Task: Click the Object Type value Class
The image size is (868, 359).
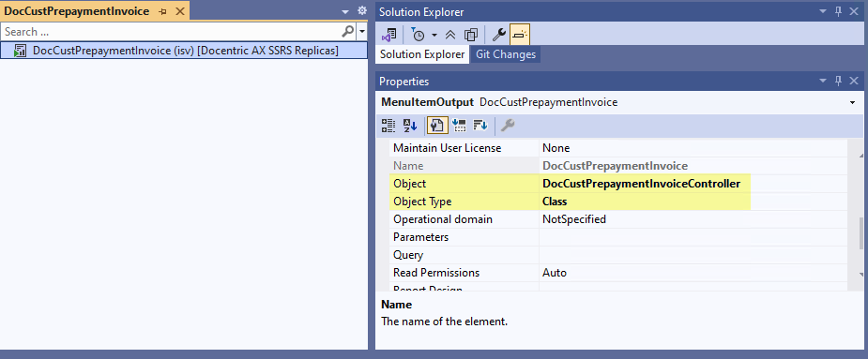Action: [555, 202]
